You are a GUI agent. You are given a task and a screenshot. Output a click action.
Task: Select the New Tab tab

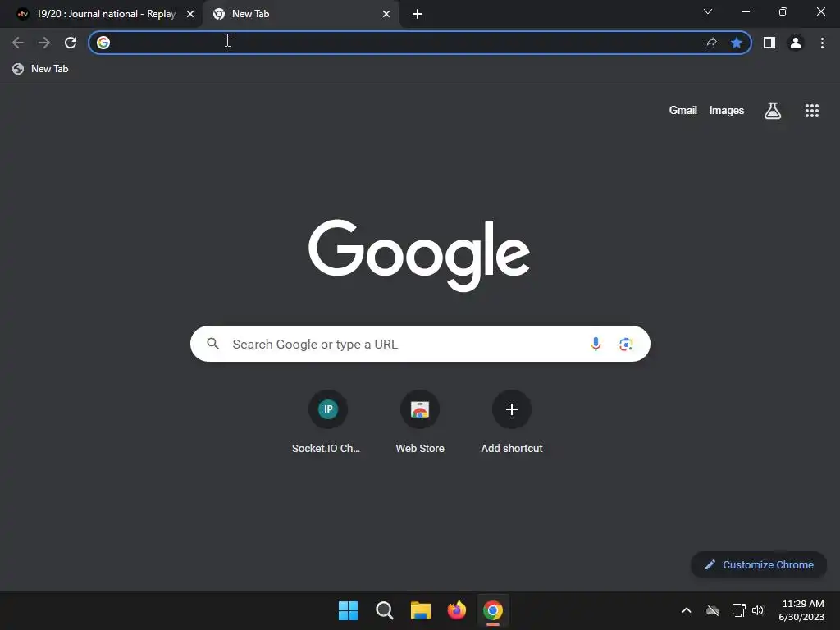pyautogui.click(x=302, y=14)
